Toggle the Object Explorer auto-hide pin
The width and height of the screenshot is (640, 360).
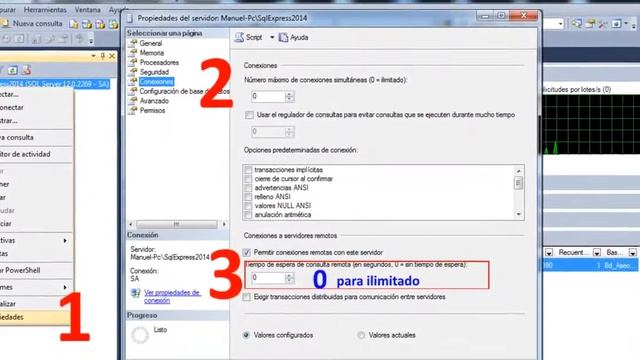pos(103,56)
